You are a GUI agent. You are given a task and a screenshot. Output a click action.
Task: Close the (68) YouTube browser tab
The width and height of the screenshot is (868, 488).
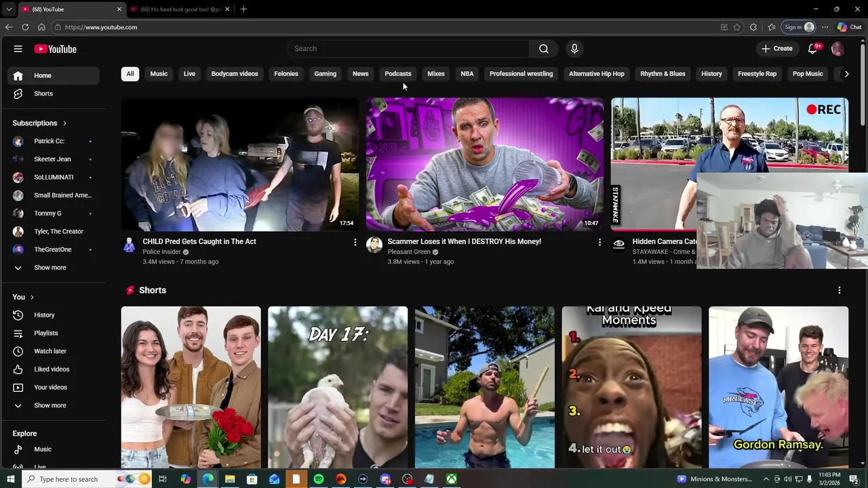(x=119, y=9)
